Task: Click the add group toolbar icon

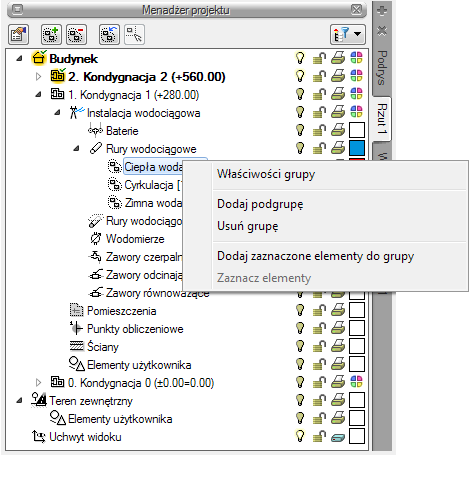Action: (51, 34)
